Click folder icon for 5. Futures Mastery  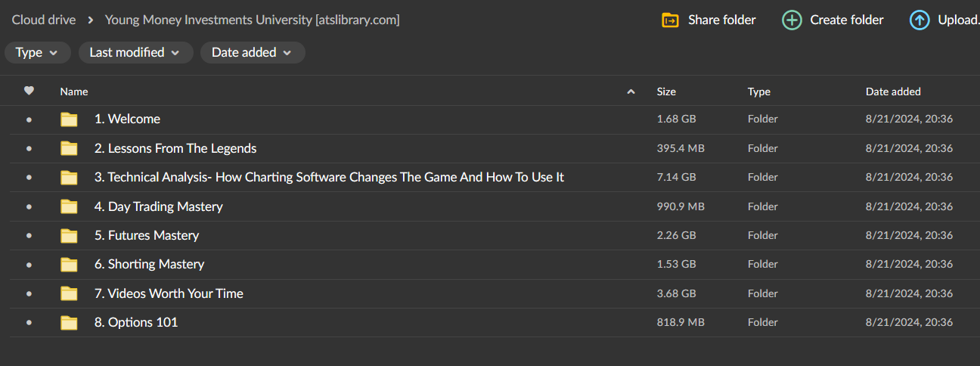(70, 236)
